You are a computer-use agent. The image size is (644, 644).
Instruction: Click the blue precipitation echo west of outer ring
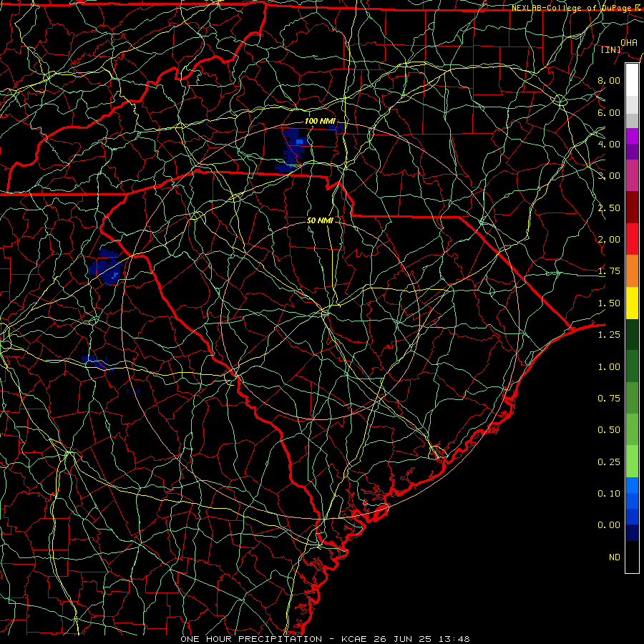(106, 267)
